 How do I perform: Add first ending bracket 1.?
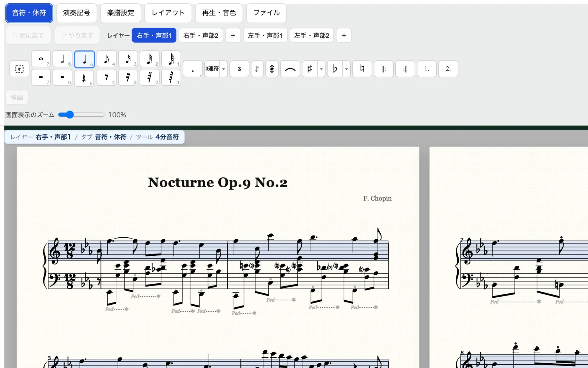tap(427, 69)
